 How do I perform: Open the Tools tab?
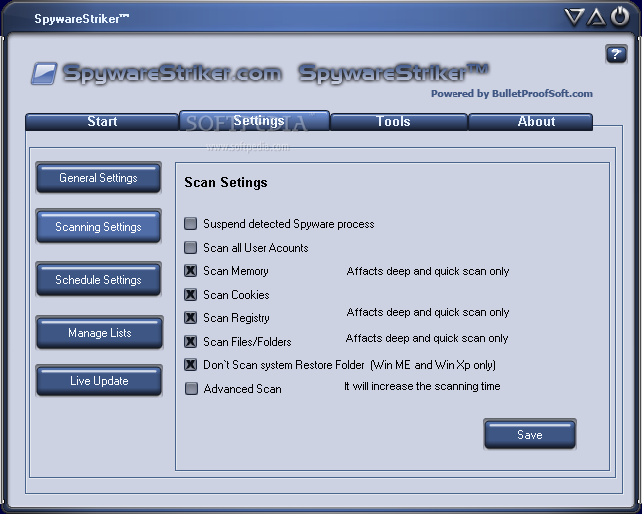[398, 122]
